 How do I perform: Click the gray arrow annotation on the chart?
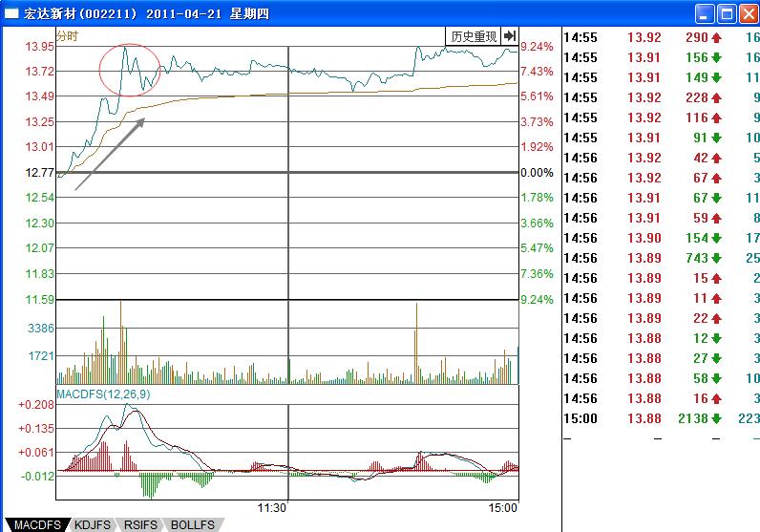tap(110, 154)
